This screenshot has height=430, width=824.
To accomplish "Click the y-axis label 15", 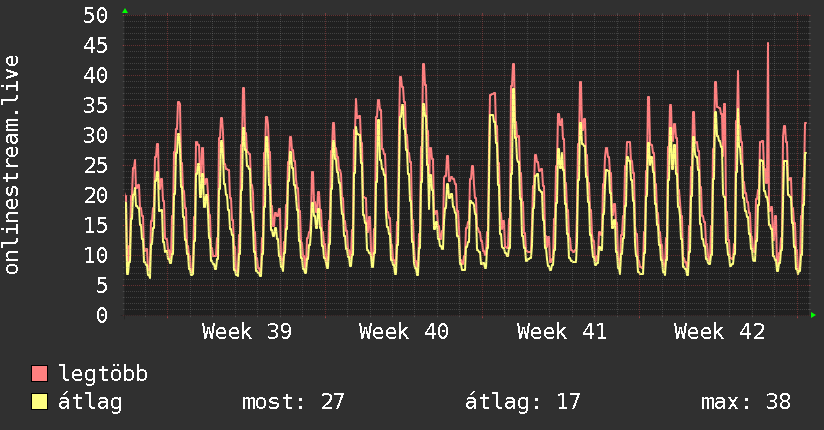I will click(x=96, y=225).
